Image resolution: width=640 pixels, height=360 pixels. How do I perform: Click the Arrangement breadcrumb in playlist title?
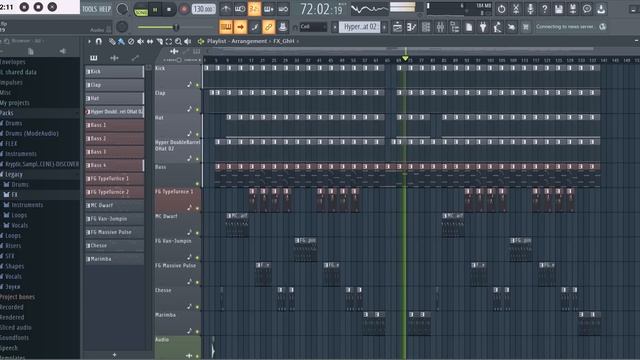[249, 41]
